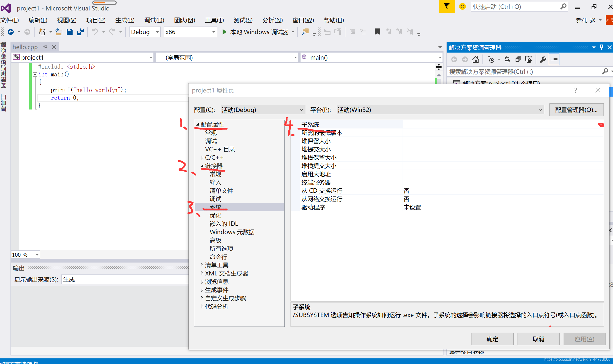Open the 生成(B) menu
This screenshot has height=364, width=613.
(125, 20)
